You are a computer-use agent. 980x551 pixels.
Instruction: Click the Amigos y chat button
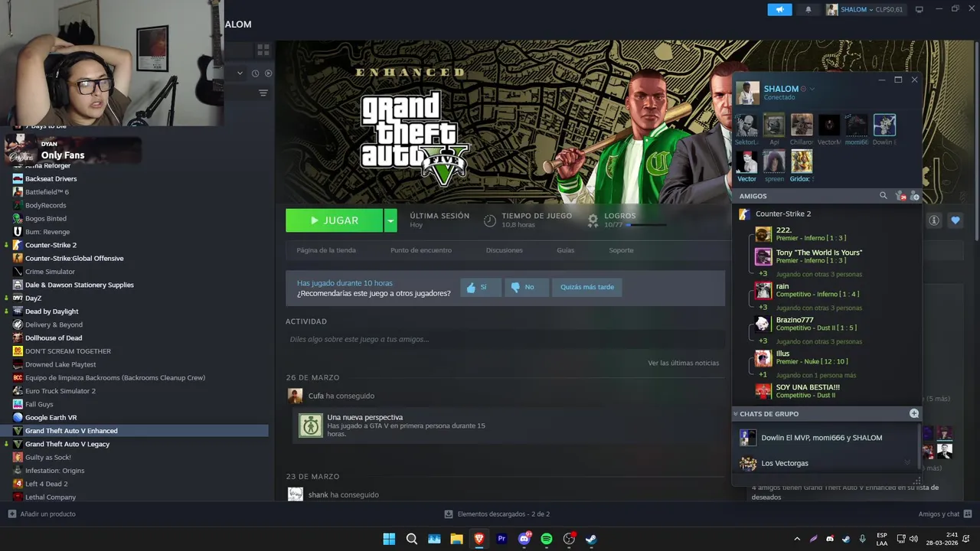click(945, 514)
